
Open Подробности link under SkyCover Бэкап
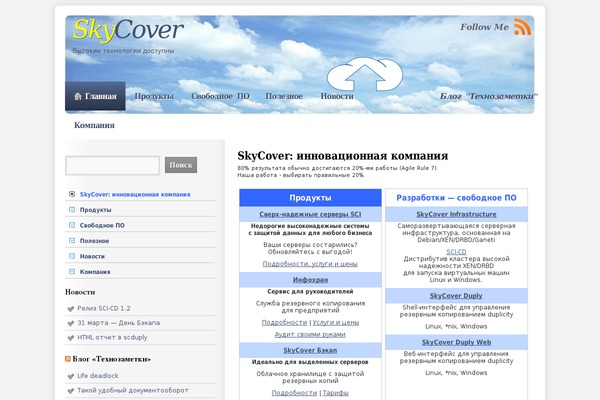(x=295, y=393)
